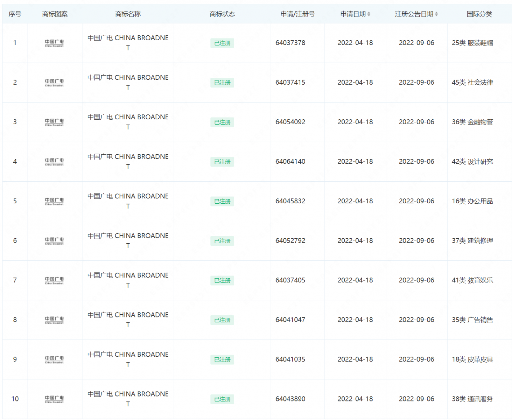Open trademark logo thumbnail in row 5

(x=54, y=201)
